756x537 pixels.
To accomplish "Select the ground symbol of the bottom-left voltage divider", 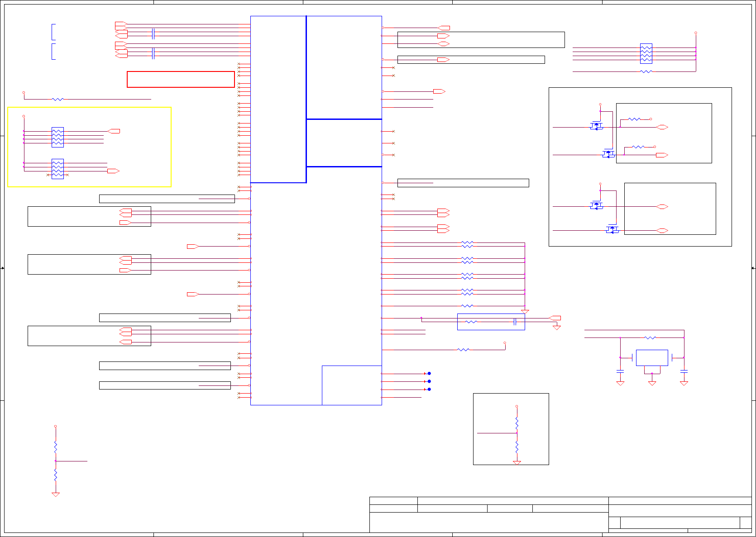I will pos(56,494).
